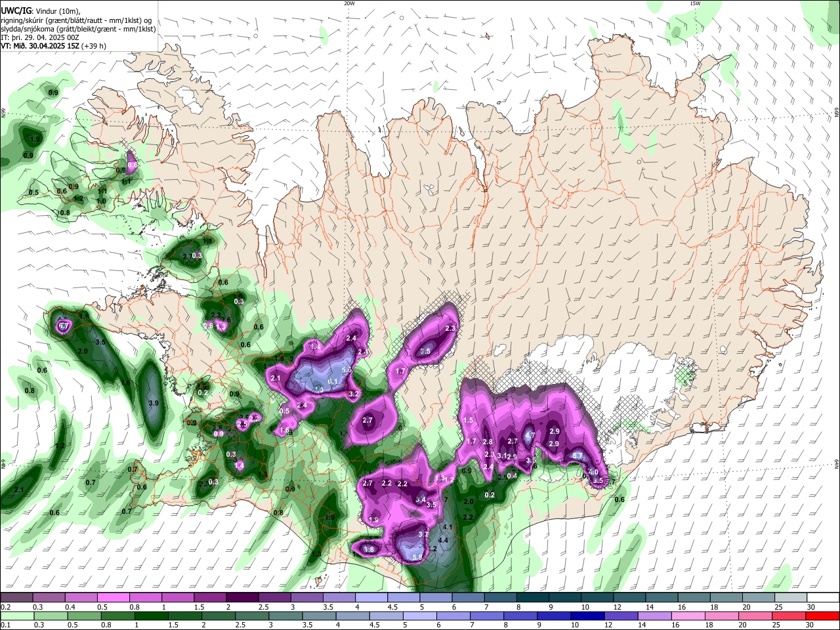Click the '20' label of the upper legend row

(x=746, y=607)
